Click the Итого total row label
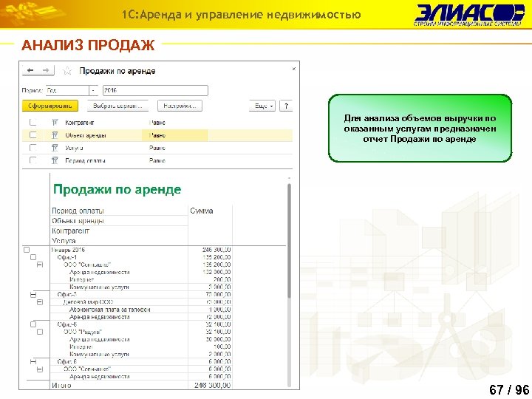The width and height of the screenshot is (532, 399). pos(61,386)
